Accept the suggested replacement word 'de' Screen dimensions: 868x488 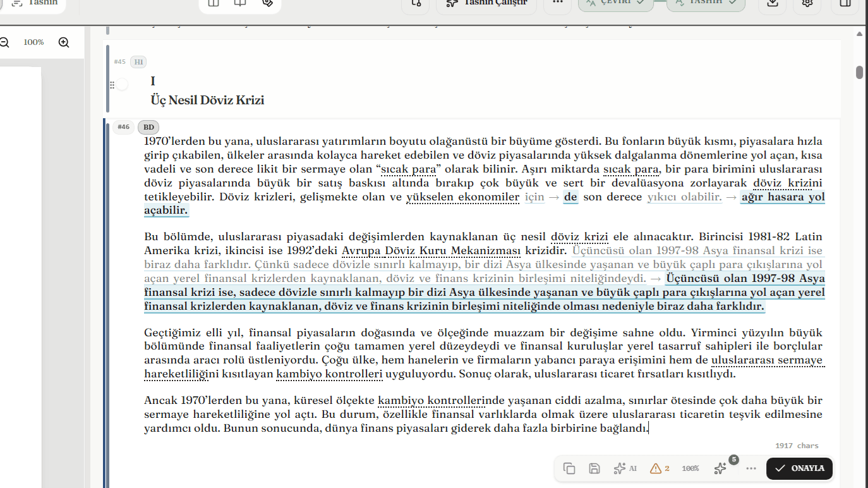point(570,197)
